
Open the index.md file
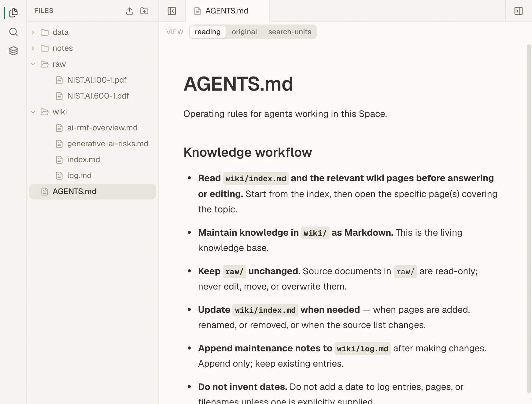pyautogui.click(x=93, y=159)
